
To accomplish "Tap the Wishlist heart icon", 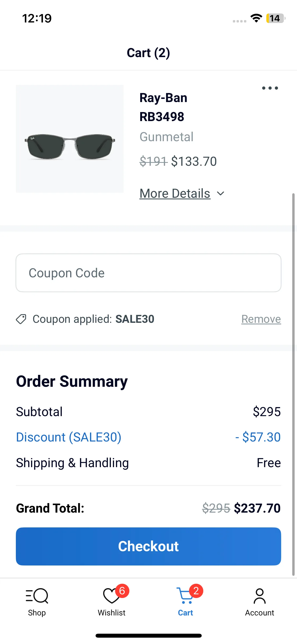I will [x=111, y=596].
